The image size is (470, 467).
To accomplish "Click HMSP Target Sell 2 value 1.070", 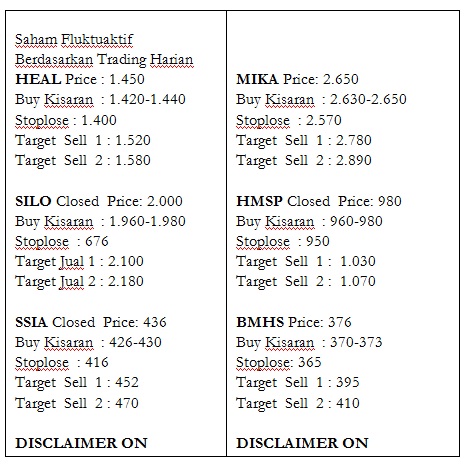I will tap(358, 281).
